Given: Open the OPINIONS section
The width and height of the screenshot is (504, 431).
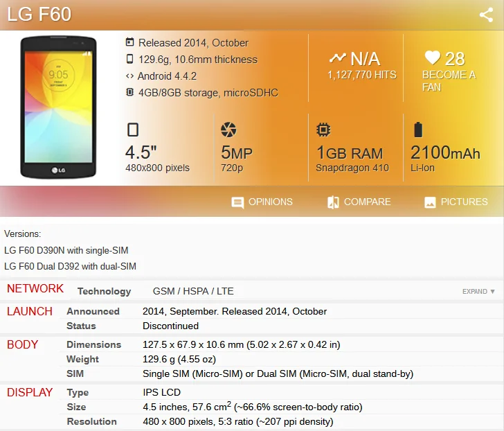Looking at the screenshot, I should (262, 202).
